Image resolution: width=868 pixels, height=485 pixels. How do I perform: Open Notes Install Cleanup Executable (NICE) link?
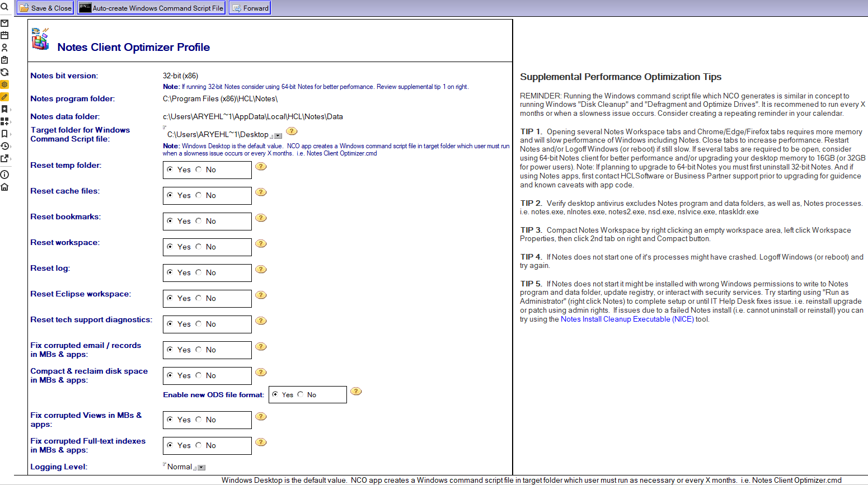click(627, 319)
